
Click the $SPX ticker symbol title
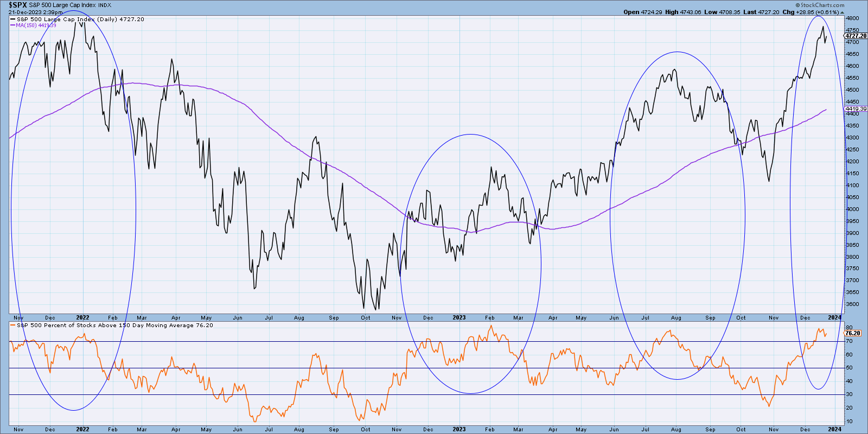(x=17, y=5)
